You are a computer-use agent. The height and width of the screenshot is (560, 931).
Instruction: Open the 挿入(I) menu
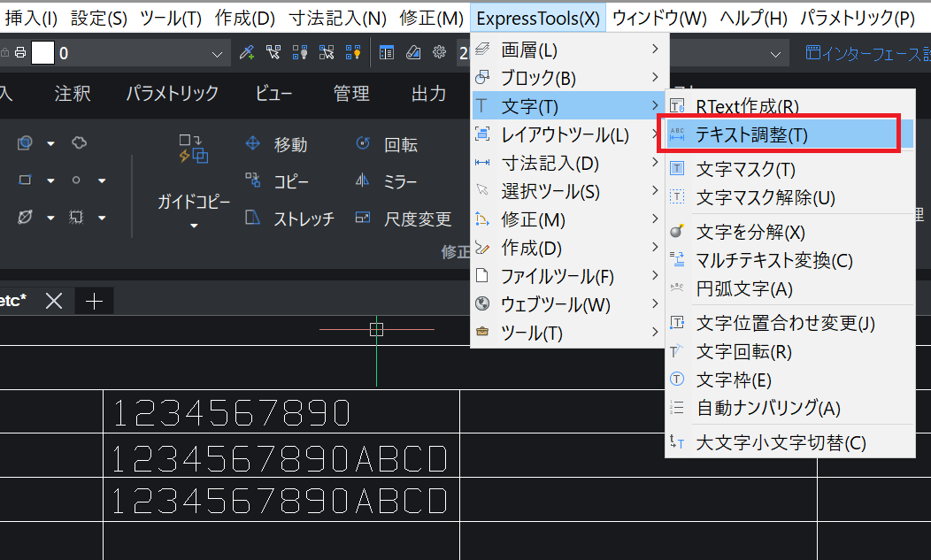pyautogui.click(x=31, y=19)
